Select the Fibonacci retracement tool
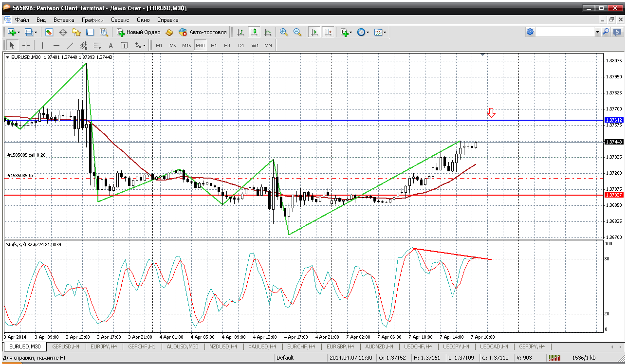The height and width of the screenshot is (364, 627). 97,45
